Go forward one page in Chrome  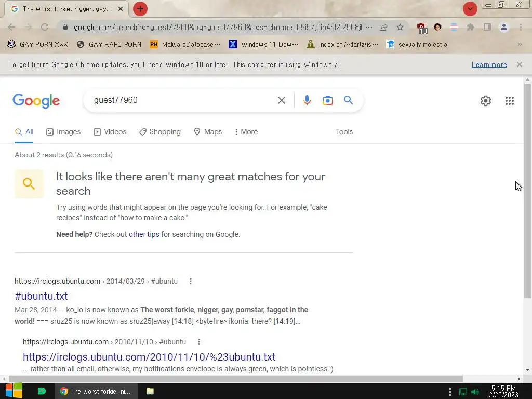point(28,27)
